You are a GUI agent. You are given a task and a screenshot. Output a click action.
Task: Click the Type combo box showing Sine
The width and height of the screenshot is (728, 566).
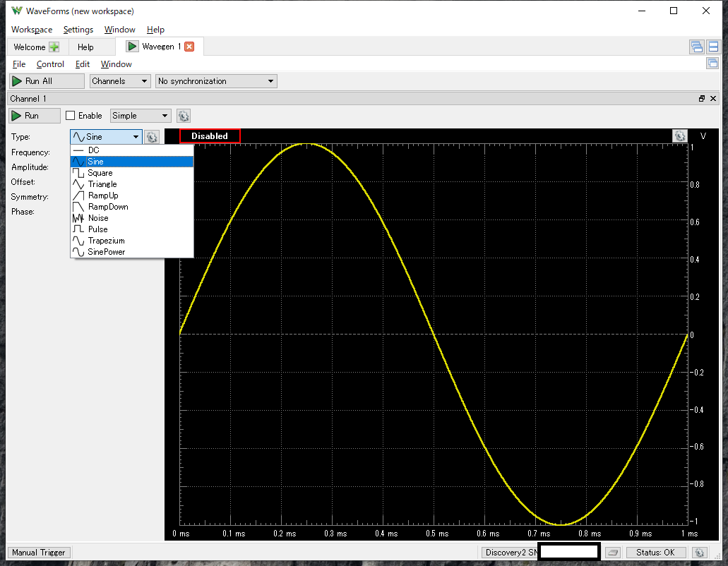tap(107, 137)
